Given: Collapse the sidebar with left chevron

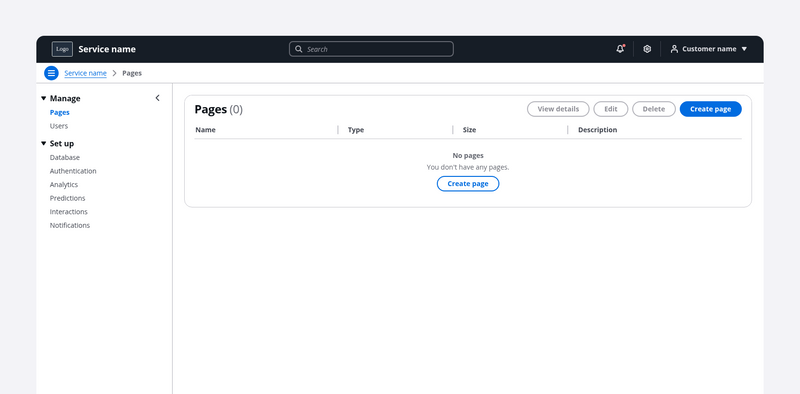Looking at the screenshot, I should click(x=157, y=98).
